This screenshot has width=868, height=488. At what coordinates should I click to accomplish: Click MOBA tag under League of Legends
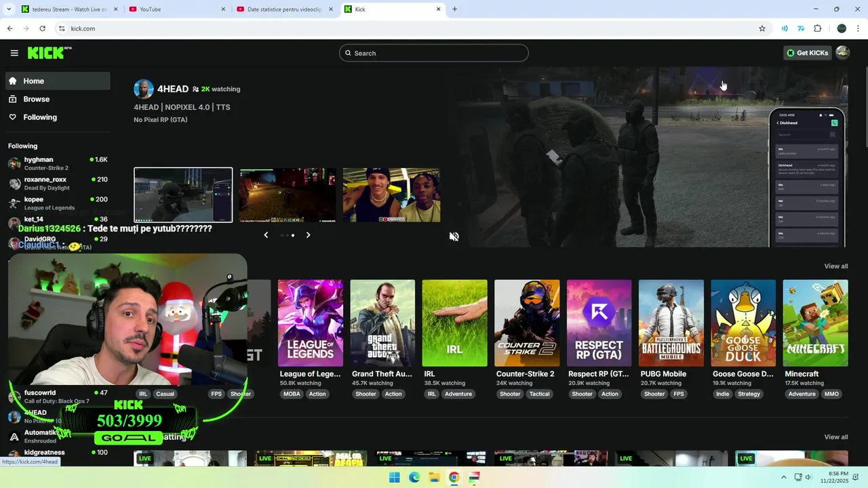(x=292, y=394)
